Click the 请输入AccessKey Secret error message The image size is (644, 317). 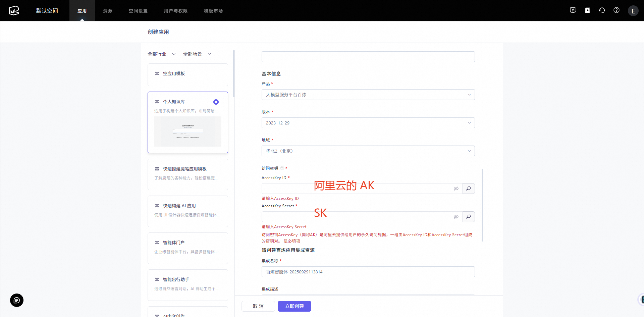[284, 227]
